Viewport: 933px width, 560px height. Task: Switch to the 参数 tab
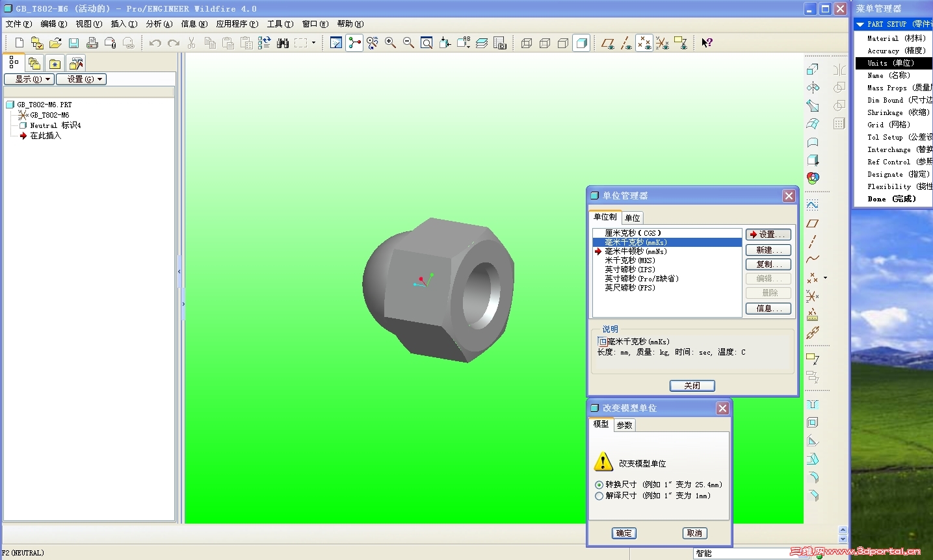tap(624, 425)
